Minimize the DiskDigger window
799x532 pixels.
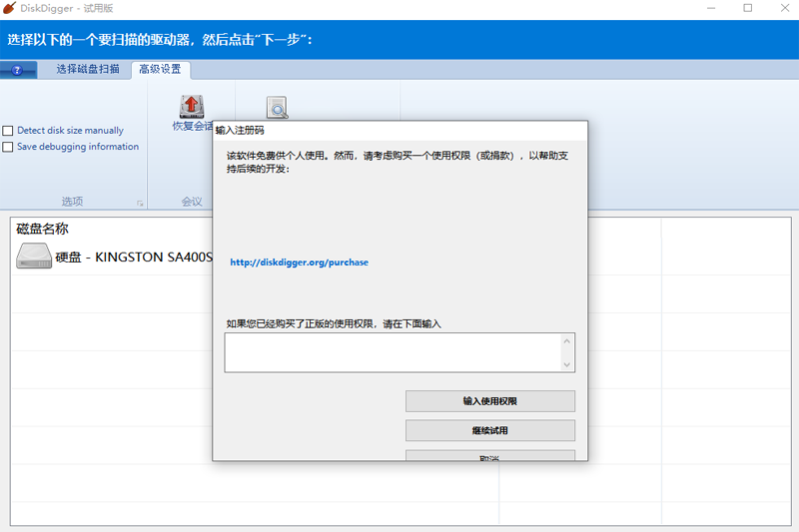pyautogui.click(x=711, y=8)
